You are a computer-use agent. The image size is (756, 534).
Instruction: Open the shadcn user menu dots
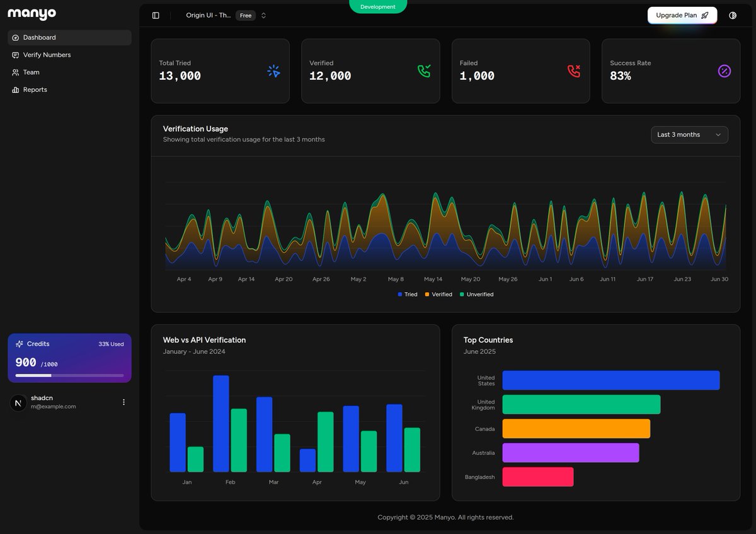(x=123, y=402)
